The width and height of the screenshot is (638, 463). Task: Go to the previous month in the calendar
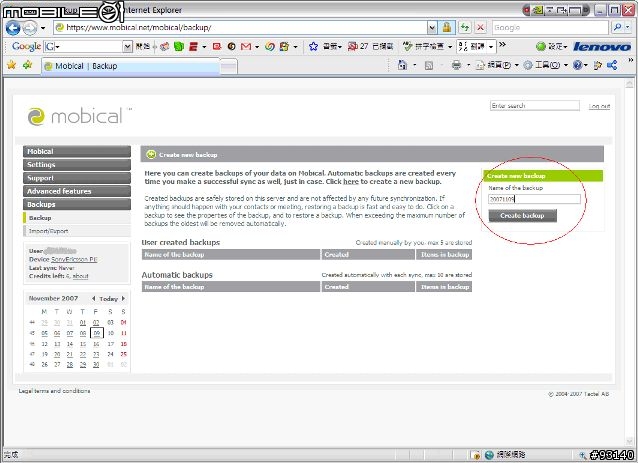click(x=94, y=298)
